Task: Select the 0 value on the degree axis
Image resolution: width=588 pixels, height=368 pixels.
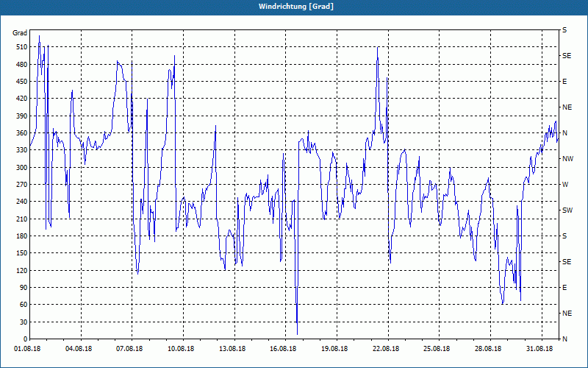Action: click(x=25, y=339)
